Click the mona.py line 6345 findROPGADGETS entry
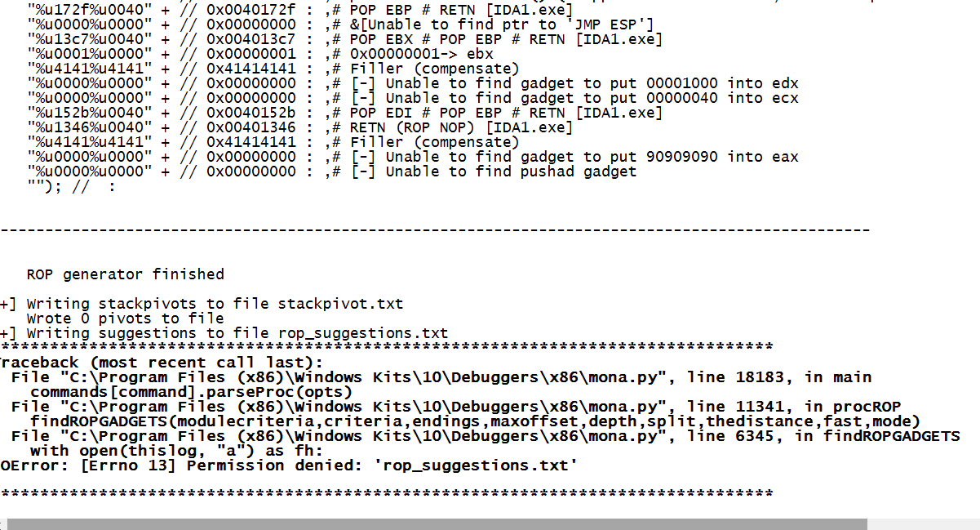980x530 pixels. coord(485,436)
